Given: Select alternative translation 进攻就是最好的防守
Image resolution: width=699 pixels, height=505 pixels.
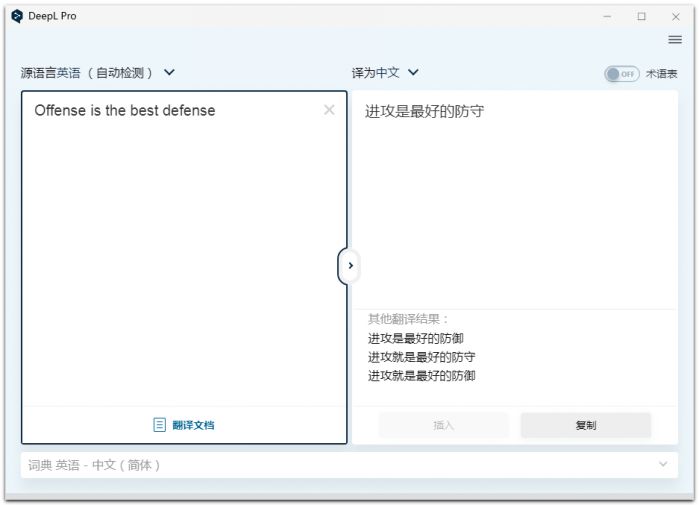Looking at the screenshot, I should pyautogui.click(x=421, y=357).
